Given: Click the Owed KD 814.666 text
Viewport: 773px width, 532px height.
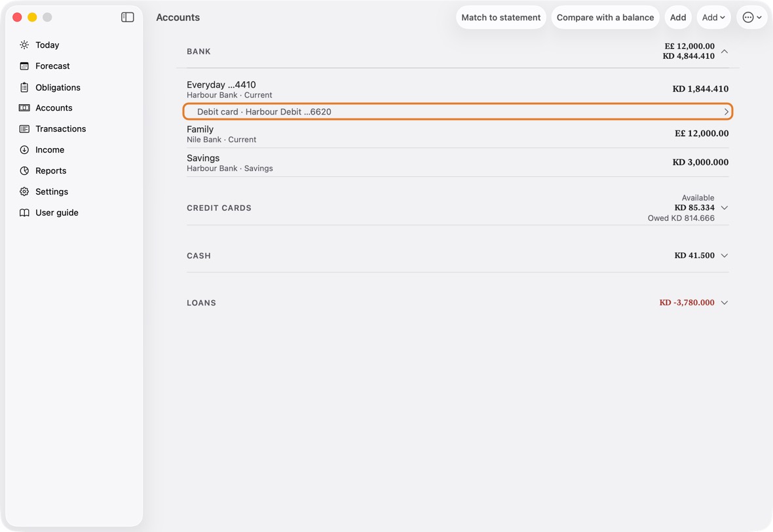Looking at the screenshot, I should click(x=681, y=218).
